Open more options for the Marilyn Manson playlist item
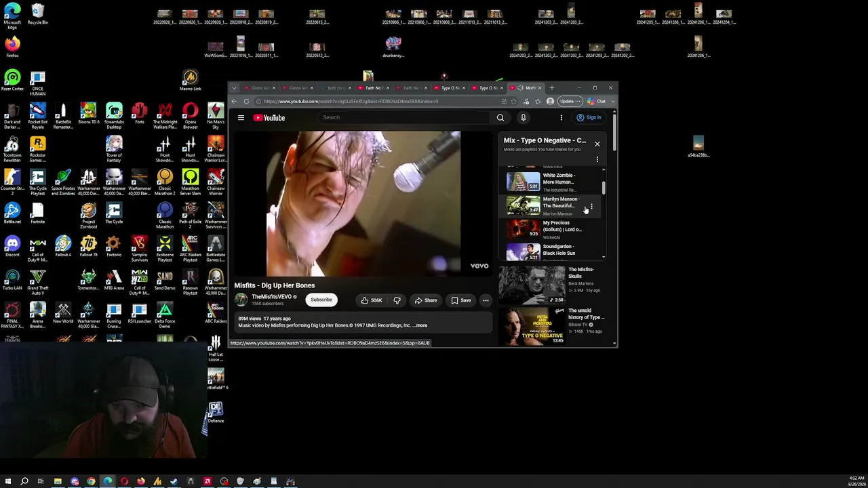 pos(591,206)
